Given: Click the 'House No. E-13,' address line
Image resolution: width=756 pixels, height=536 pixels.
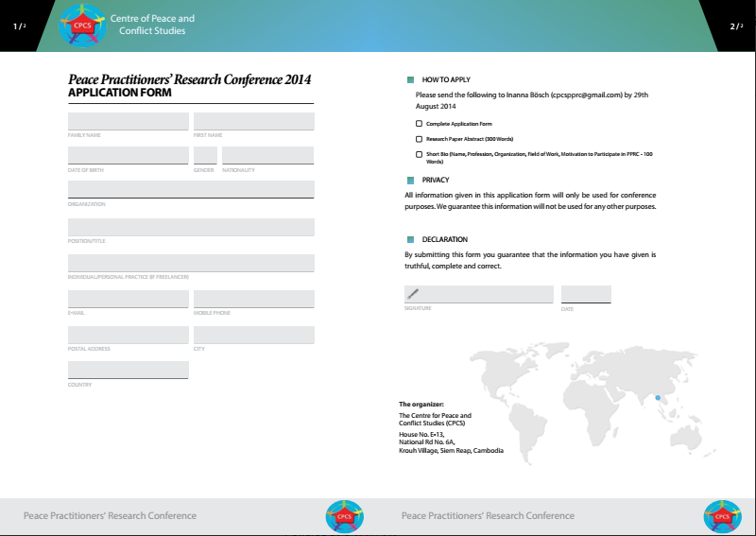Looking at the screenshot, I should (x=421, y=434).
